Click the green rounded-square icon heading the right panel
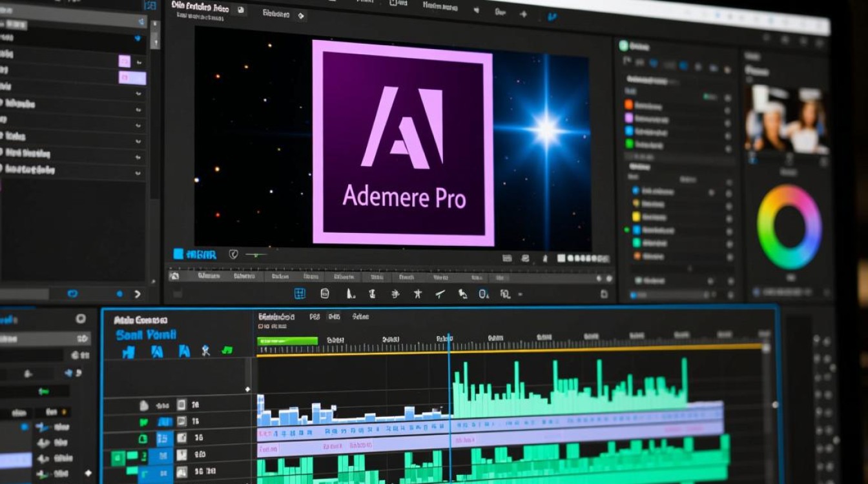Viewport: 868px width, 484px height. pyautogui.click(x=624, y=46)
